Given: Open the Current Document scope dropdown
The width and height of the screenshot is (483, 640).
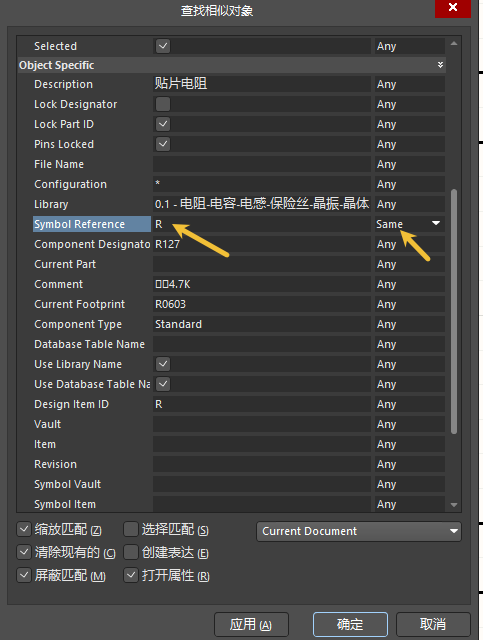Looking at the screenshot, I should 359,531.
